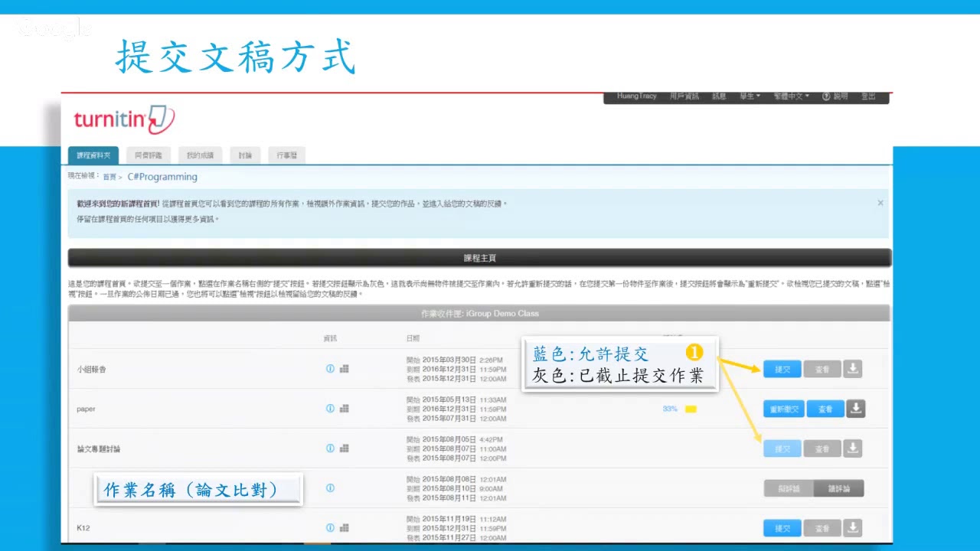Image resolution: width=980 pixels, height=551 pixels.
Task: Dismiss the welcome banner with X
Action: pos(880,203)
